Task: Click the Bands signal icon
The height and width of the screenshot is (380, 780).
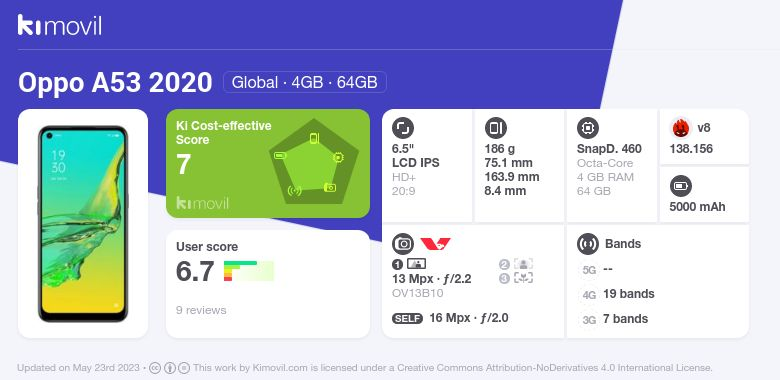Action: [588, 244]
